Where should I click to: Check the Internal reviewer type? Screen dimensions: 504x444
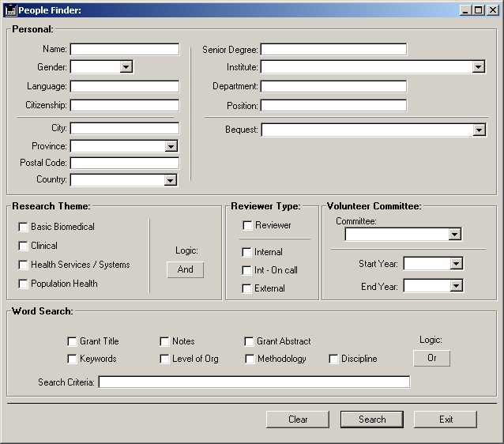[x=246, y=252]
